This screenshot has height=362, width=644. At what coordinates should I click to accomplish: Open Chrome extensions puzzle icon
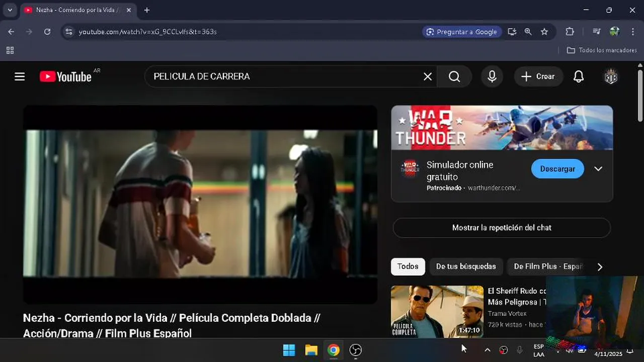pyautogui.click(x=570, y=32)
